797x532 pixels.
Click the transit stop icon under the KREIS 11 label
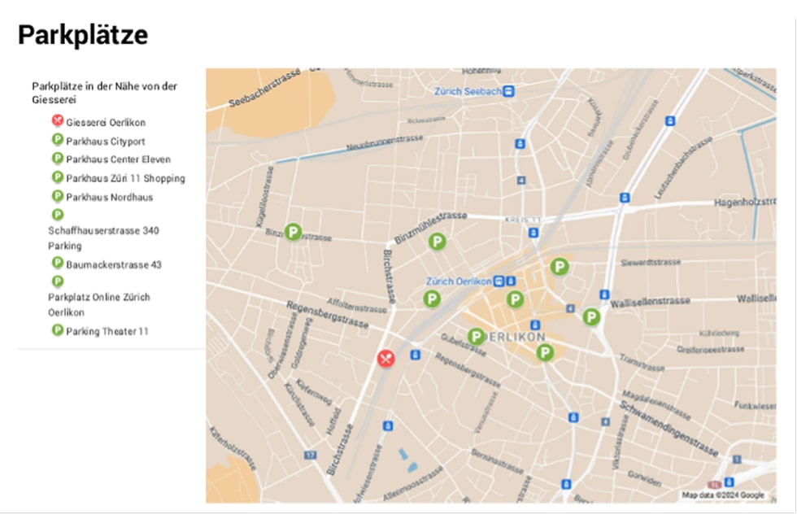point(534,233)
